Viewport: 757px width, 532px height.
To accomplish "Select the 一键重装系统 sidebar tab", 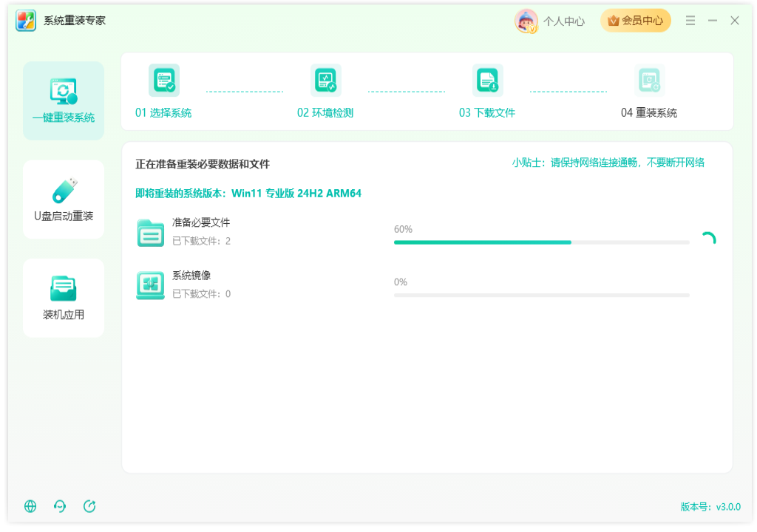I will point(64,101).
